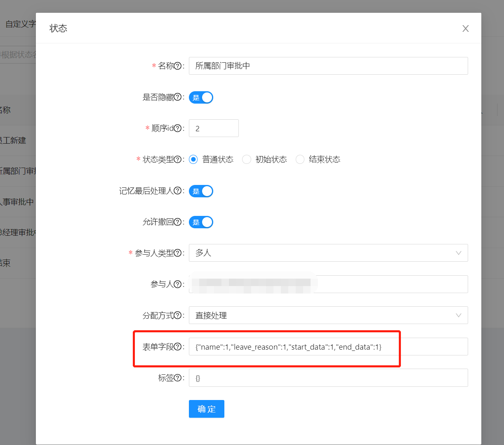Close the 状态 dialog with X
This screenshot has width=504, height=445.
point(466,28)
